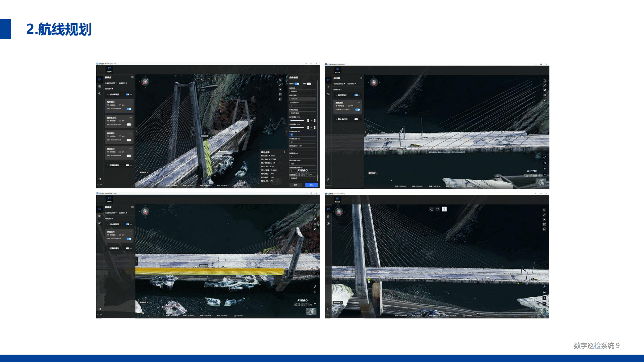Click the dark reset button beside blue save button
Screen dimensions: 644x362
[296, 185]
